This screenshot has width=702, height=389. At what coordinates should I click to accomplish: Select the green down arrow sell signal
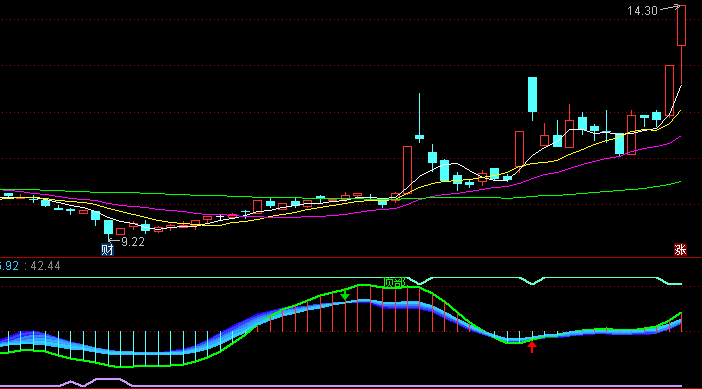345,295
